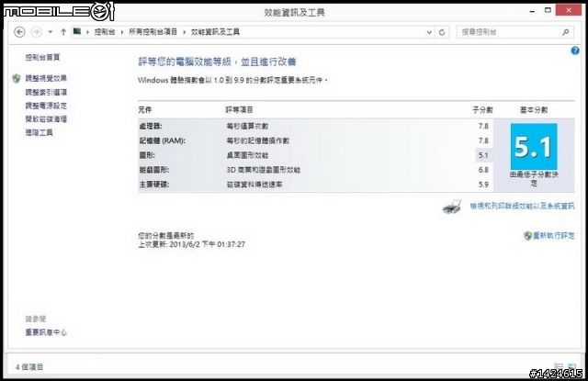
Task: Select the 主要硬碟 row label
Action: [x=154, y=185]
